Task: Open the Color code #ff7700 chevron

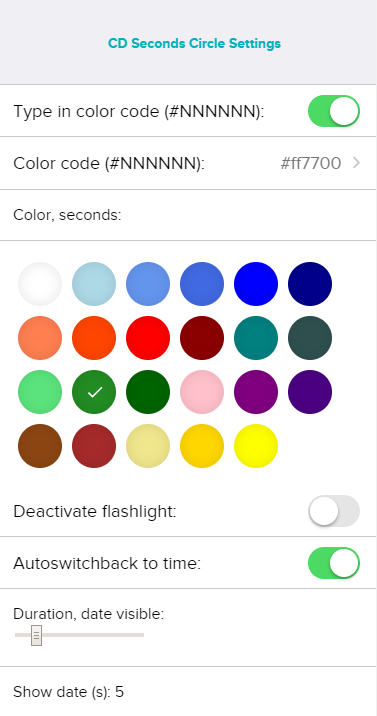Action: point(356,163)
